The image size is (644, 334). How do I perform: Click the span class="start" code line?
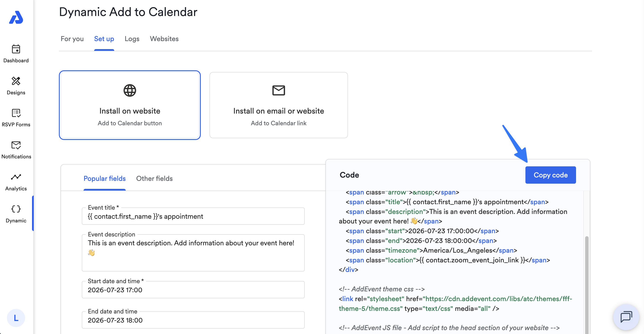(x=422, y=231)
